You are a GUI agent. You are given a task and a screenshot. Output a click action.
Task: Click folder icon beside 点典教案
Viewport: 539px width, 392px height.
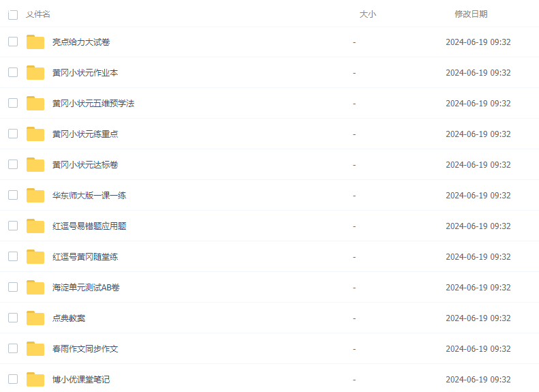[35, 318]
